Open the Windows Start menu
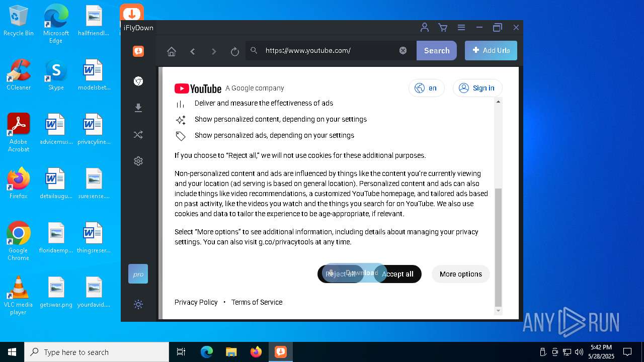The width and height of the screenshot is (644, 362). tap(12, 352)
